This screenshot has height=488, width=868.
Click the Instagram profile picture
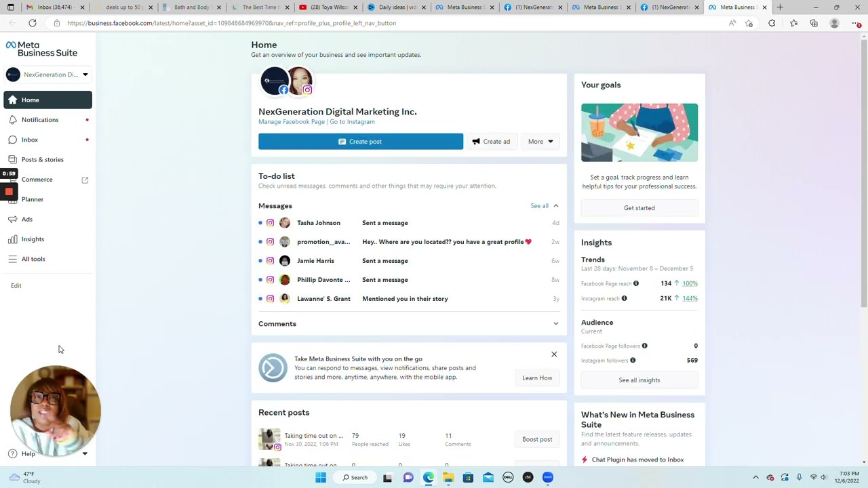[x=300, y=81]
